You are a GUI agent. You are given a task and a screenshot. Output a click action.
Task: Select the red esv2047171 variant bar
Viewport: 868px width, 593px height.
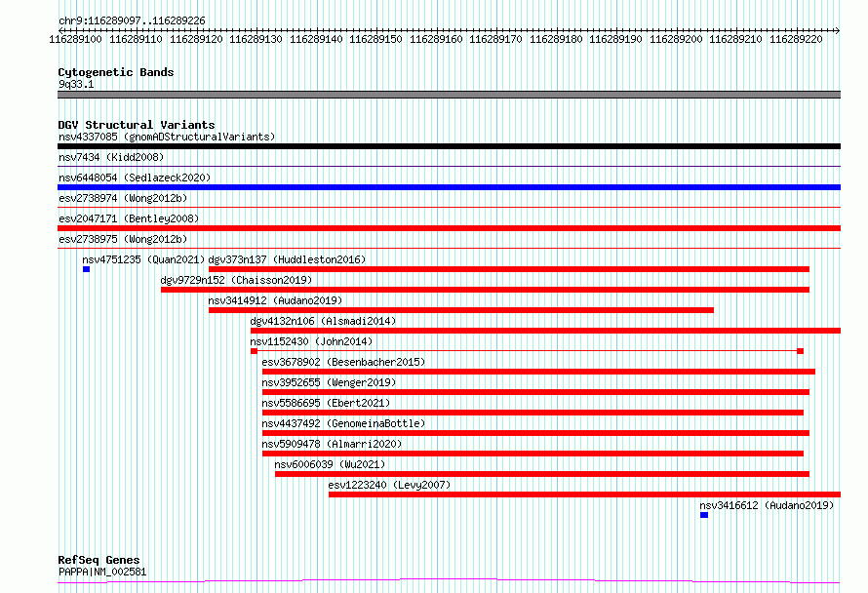[449, 228]
